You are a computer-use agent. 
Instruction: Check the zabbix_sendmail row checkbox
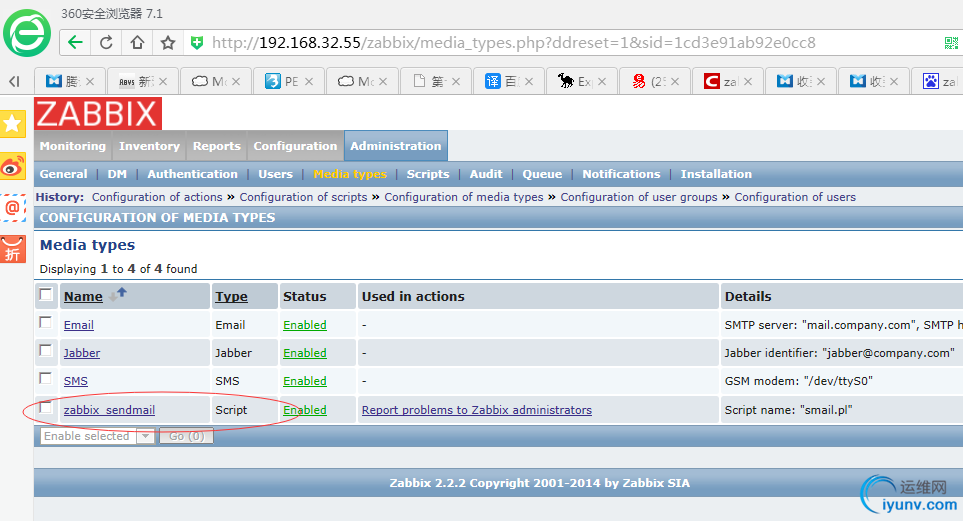point(45,407)
